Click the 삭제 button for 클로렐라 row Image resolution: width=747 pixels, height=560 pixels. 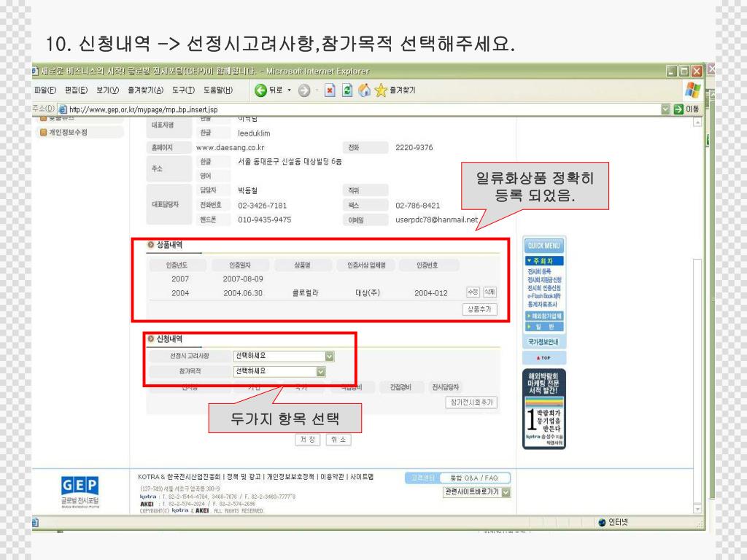(489, 292)
